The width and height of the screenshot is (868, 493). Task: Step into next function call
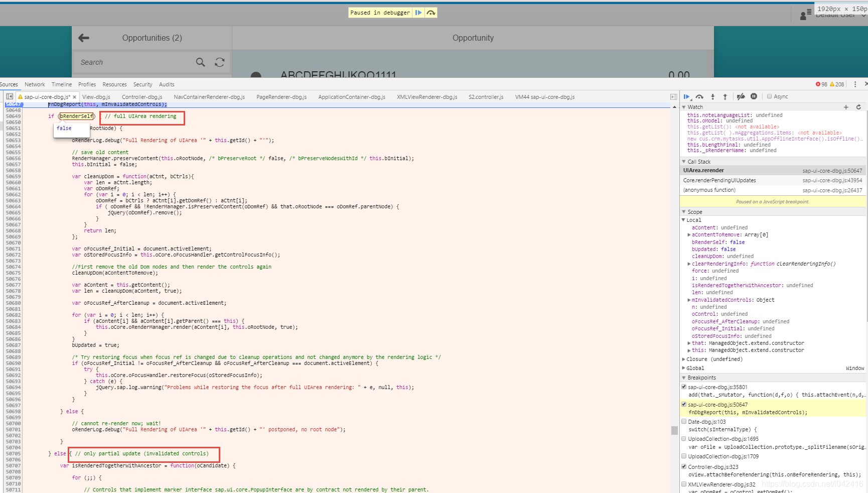click(712, 96)
